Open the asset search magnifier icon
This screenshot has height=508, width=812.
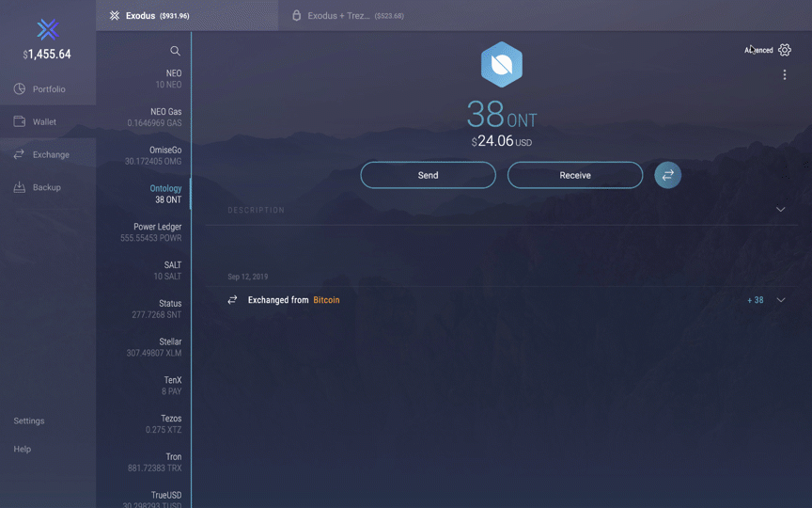click(x=175, y=51)
